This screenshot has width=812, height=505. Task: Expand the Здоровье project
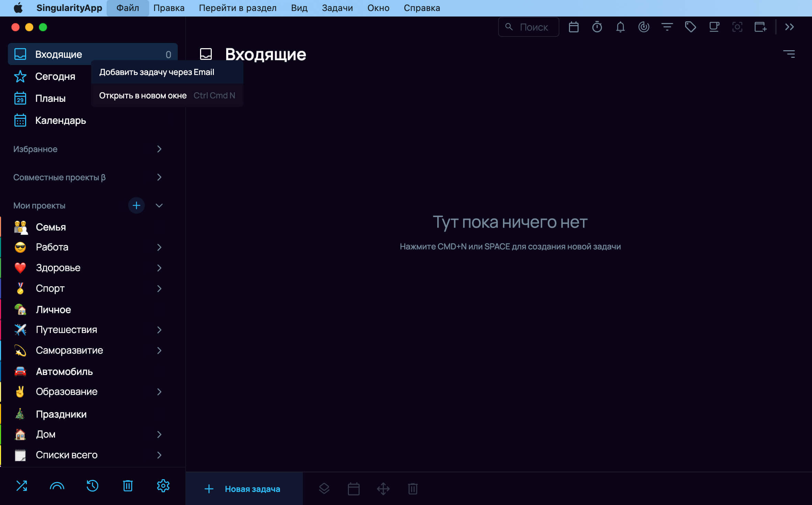coord(159,268)
